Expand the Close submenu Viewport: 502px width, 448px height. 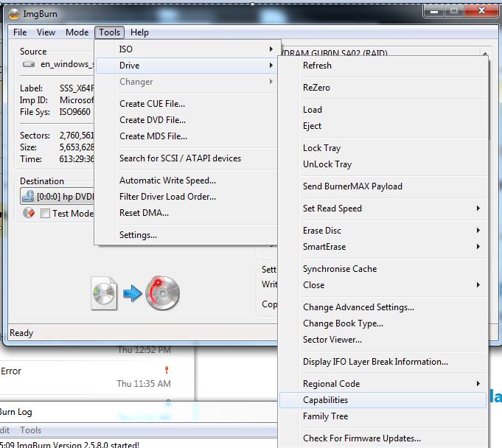click(383, 285)
